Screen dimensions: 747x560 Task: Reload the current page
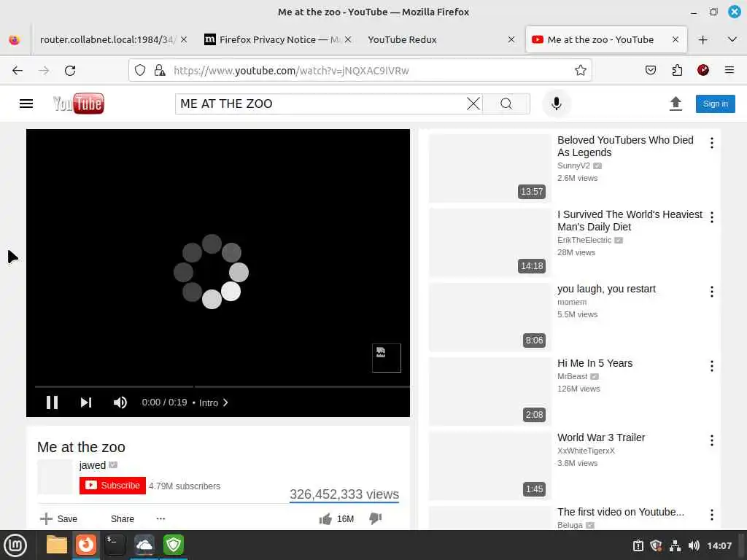click(x=70, y=71)
